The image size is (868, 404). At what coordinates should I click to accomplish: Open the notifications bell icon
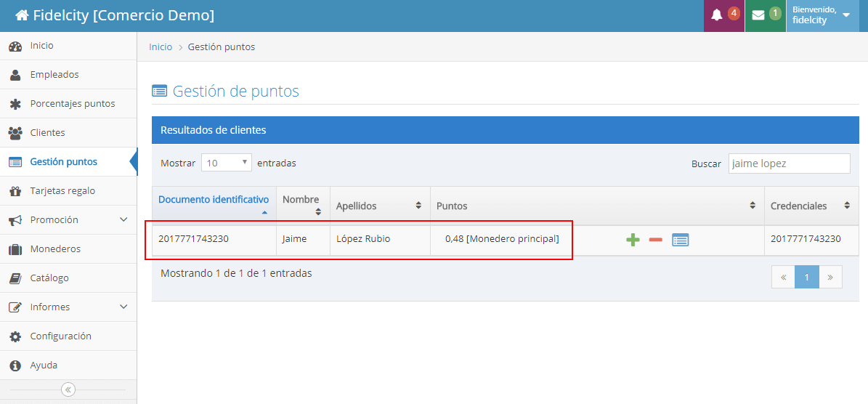(x=717, y=15)
